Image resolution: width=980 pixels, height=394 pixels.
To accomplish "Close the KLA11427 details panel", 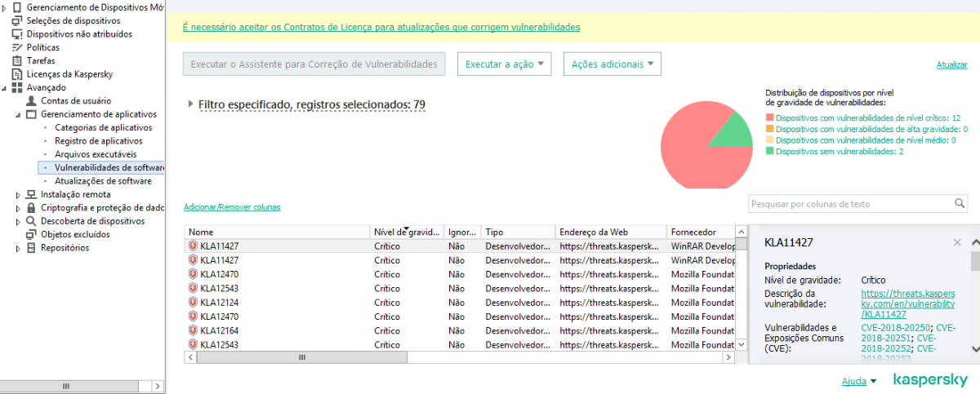I will [957, 243].
